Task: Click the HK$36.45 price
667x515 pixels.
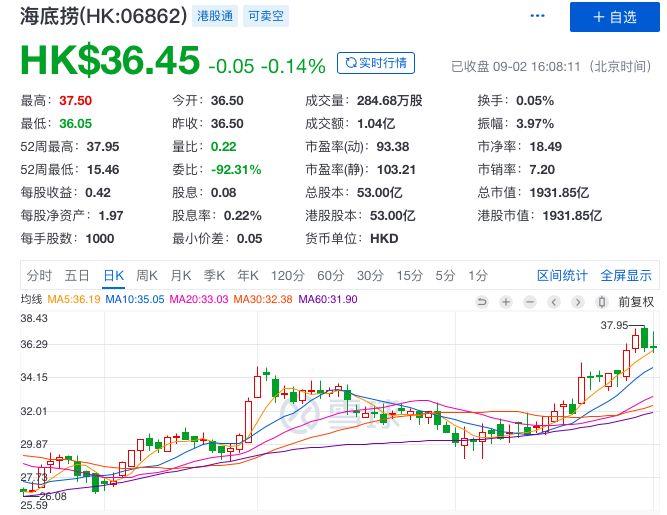Action: pyautogui.click(x=110, y=60)
